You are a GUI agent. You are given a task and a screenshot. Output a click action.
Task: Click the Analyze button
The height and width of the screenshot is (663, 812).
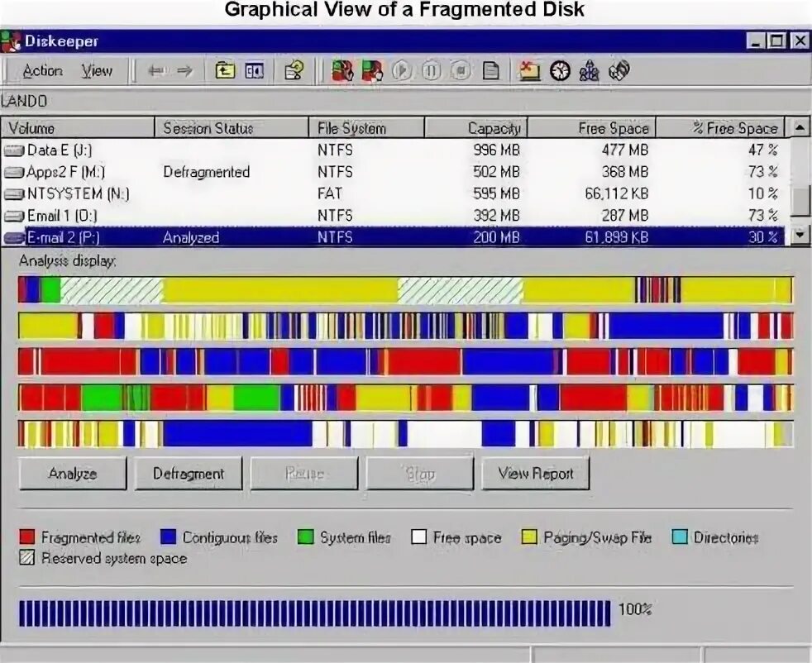[x=73, y=473]
